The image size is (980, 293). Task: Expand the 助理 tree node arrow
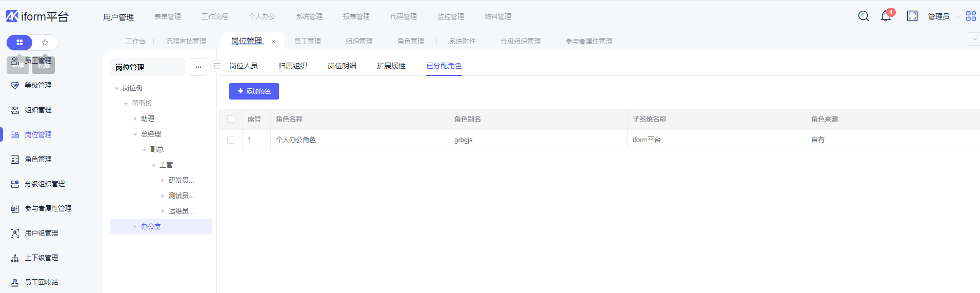click(135, 119)
